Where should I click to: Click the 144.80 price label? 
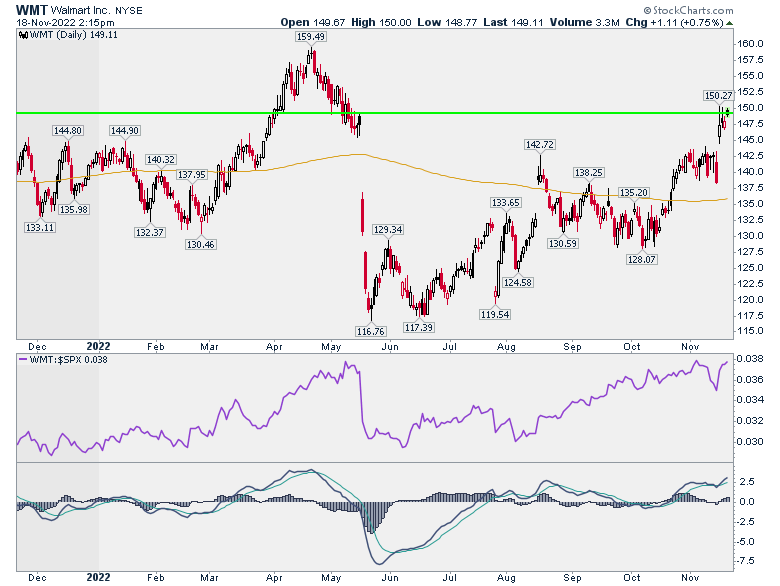click(x=68, y=130)
